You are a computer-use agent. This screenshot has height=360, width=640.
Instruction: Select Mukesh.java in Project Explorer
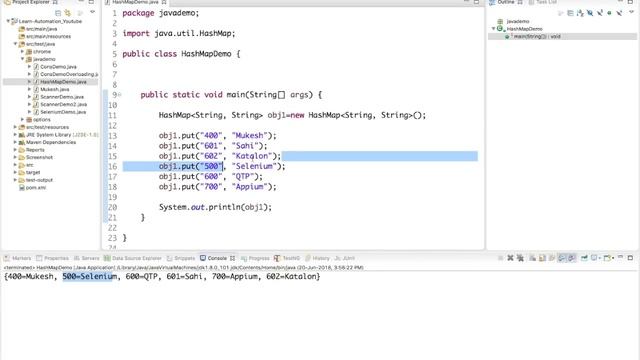tap(54, 89)
